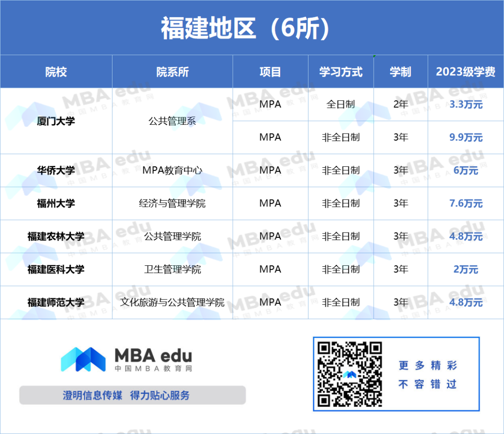
Task: Click the 2万元 tuition value
Action: [x=466, y=269]
